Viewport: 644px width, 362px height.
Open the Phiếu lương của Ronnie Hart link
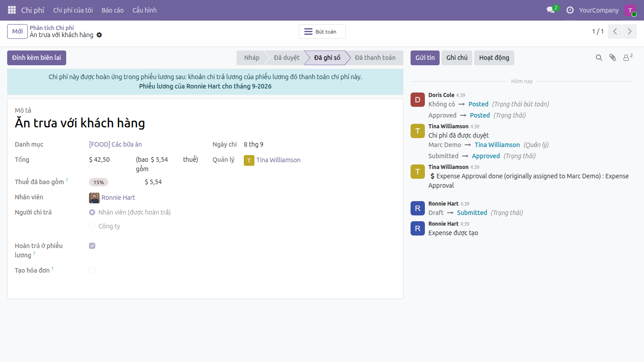pos(205,86)
